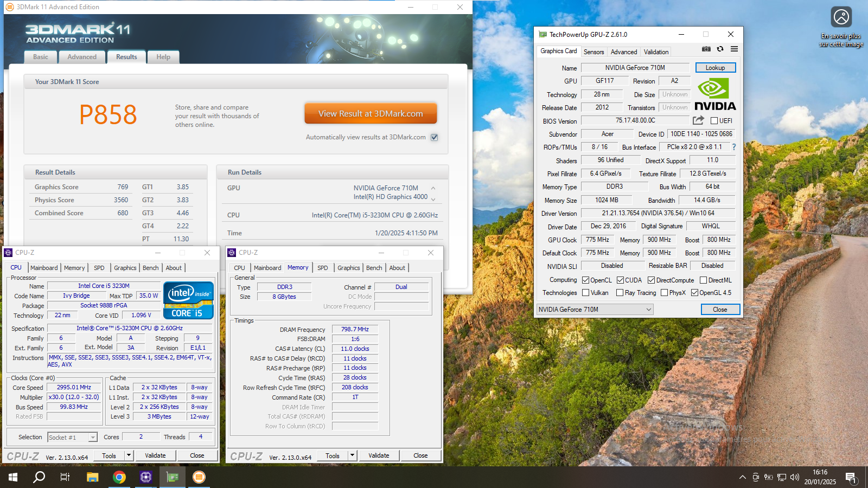Toggle OpenCL checkbox
The image size is (868, 488).
[x=585, y=280]
